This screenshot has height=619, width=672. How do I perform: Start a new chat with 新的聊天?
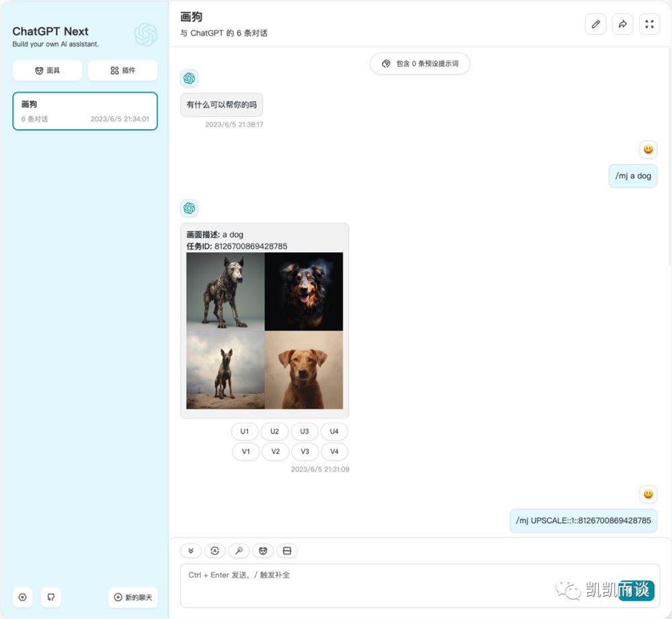(x=133, y=597)
